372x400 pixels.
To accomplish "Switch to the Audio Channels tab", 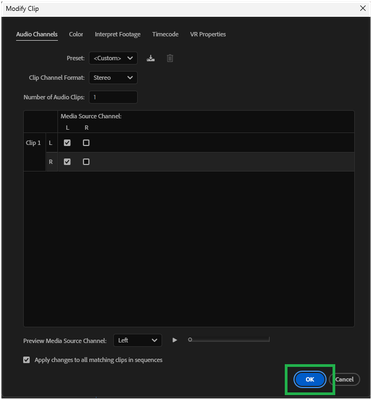I will (37, 34).
